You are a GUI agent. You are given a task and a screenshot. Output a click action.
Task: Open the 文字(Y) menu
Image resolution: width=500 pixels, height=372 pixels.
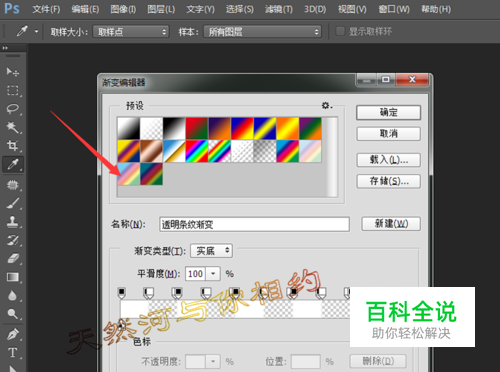200,9
